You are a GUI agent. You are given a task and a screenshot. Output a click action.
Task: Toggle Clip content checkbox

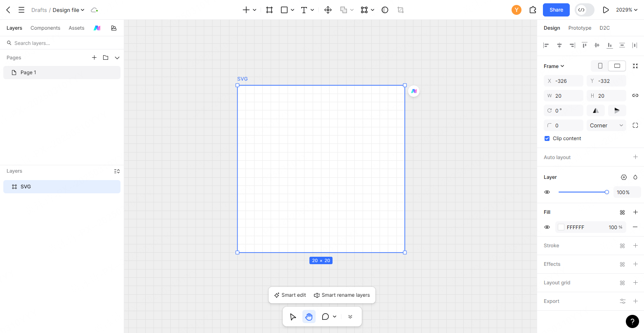coord(547,138)
